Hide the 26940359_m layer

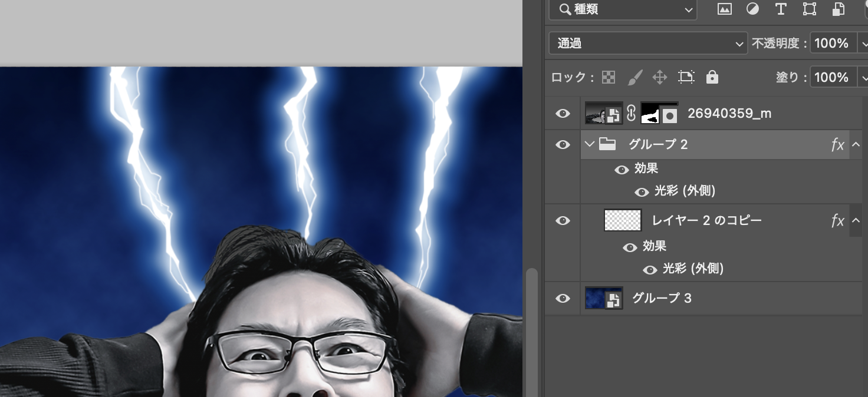[563, 113]
